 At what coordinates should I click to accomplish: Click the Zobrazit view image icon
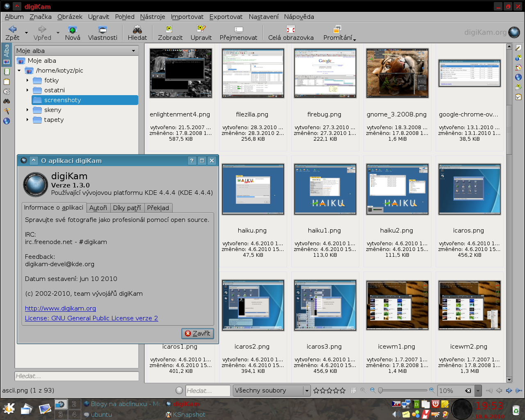point(169,29)
